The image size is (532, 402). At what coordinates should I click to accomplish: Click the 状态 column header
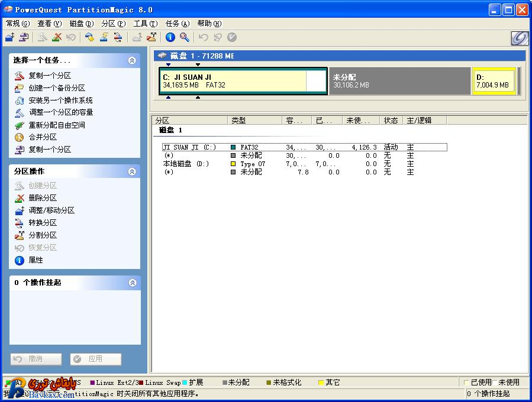click(x=391, y=121)
